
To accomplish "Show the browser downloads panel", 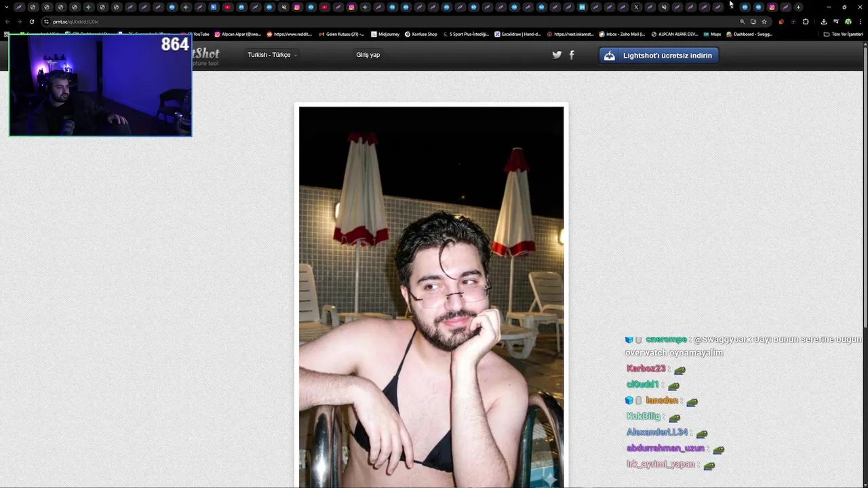I will click(823, 22).
